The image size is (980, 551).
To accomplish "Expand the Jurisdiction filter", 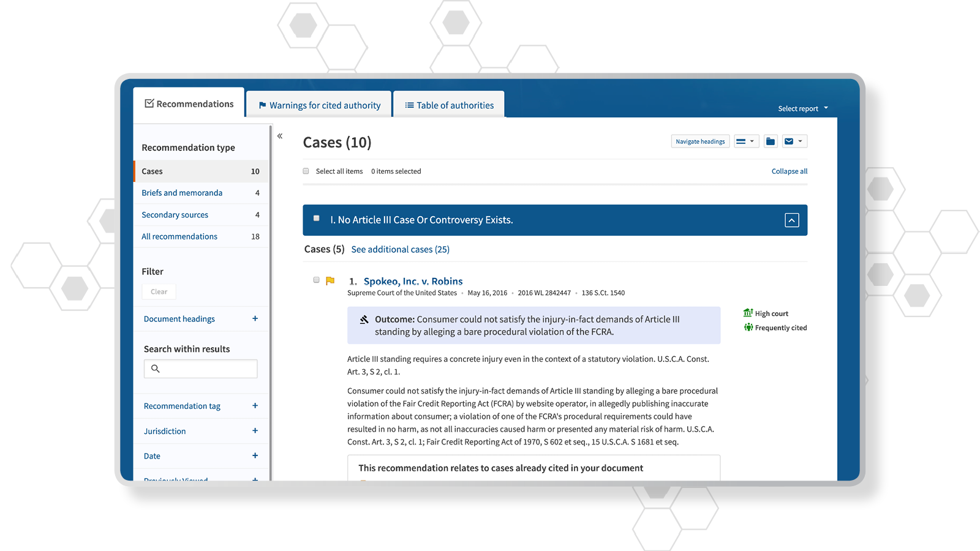I will [x=255, y=431].
